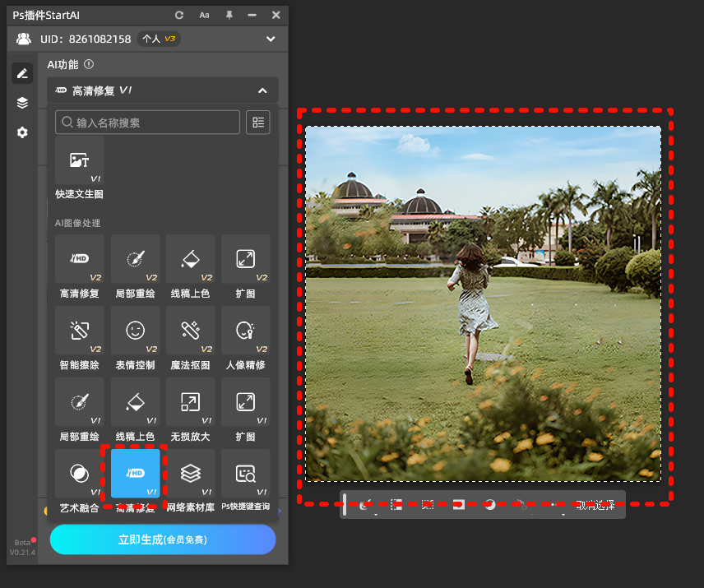This screenshot has width=704, height=588.
Task: Open the 人像精修 portrait retouch tool
Action: coord(245,331)
